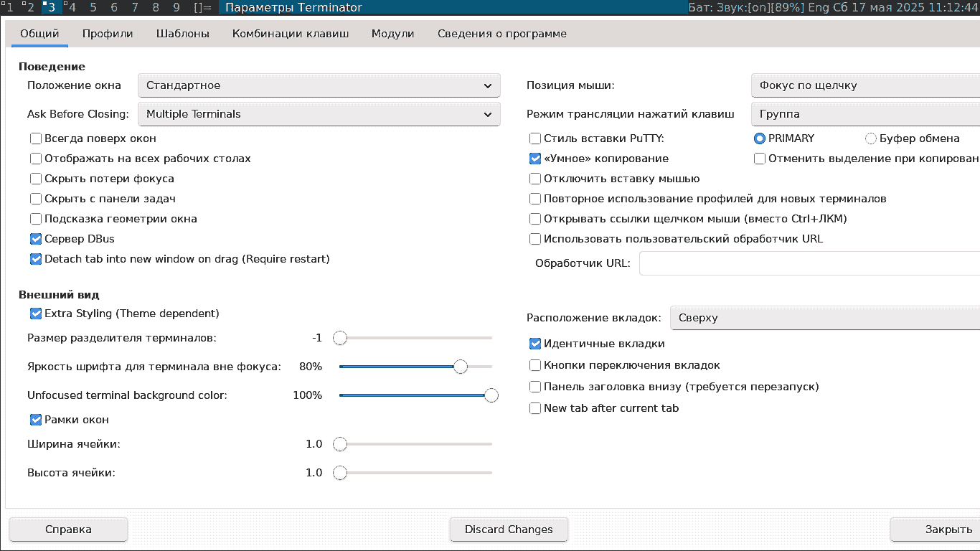The height and width of the screenshot is (551, 980).
Task: Switch to workspace 4 tag
Action: point(73,8)
